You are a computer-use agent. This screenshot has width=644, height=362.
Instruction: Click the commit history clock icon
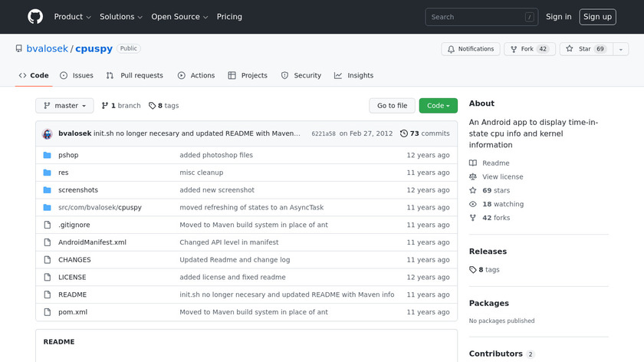point(404,133)
